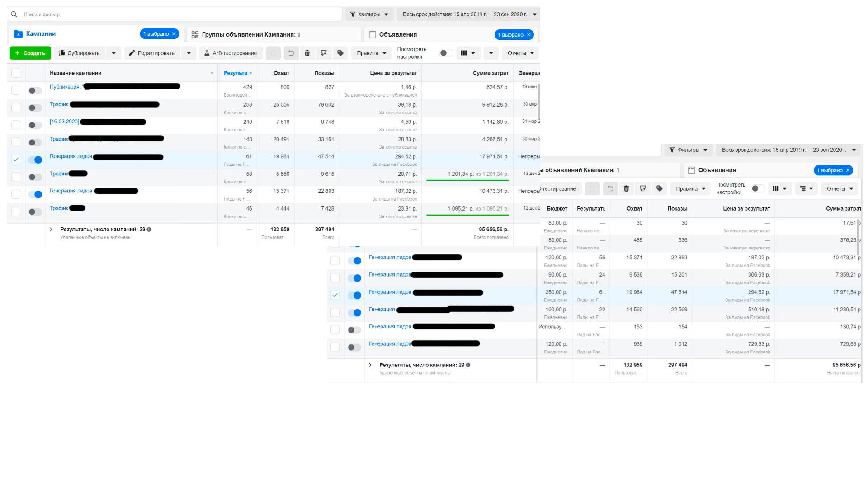
Task: Click the 'Поиск и фильтр' search field
Action: 175,14
